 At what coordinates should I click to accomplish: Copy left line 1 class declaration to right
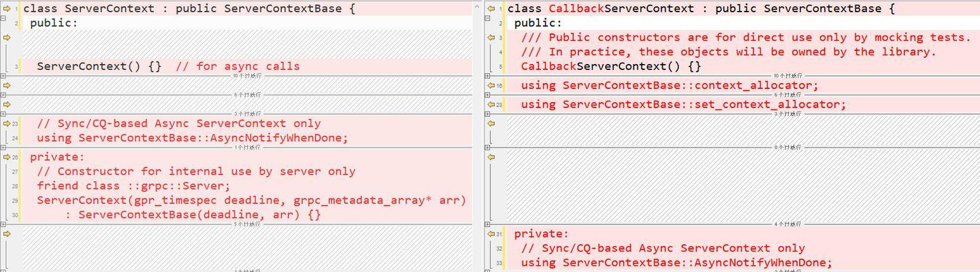point(7,9)
